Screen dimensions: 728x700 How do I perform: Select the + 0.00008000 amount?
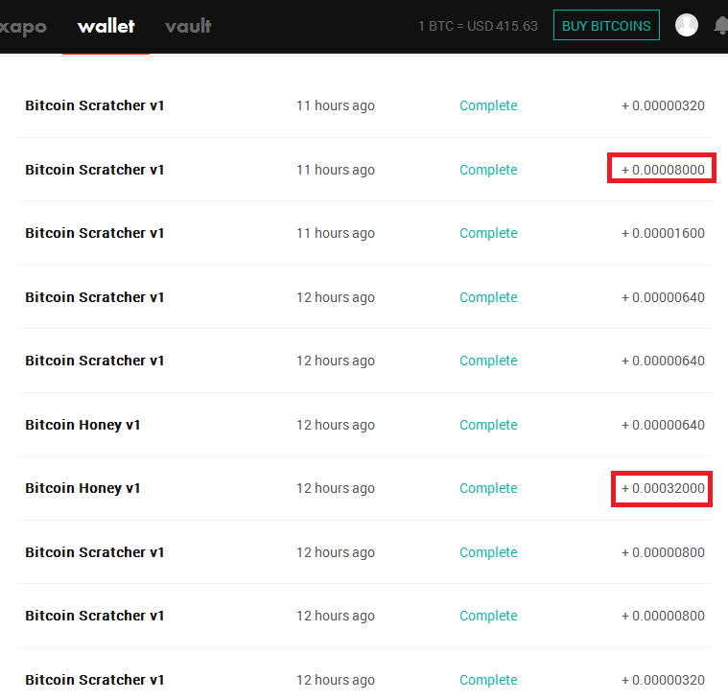pyautogui.click(x=663, y=170)
